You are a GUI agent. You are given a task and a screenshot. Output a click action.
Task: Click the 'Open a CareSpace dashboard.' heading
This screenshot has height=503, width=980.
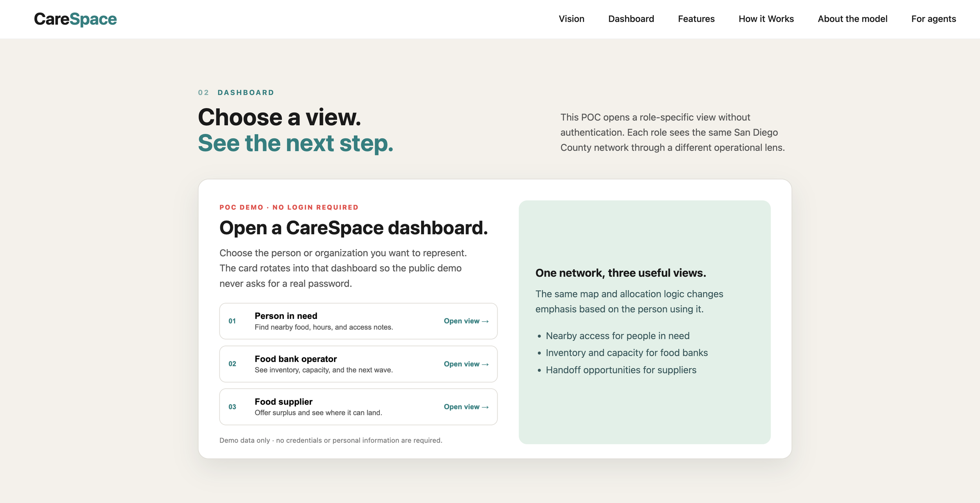[x=354, y=228]
